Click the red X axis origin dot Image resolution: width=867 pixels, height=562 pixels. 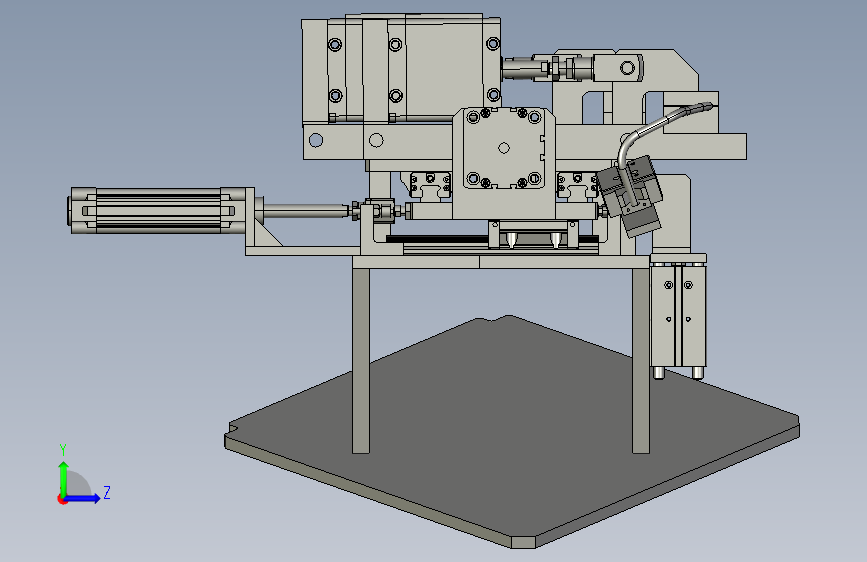[62, 499]
